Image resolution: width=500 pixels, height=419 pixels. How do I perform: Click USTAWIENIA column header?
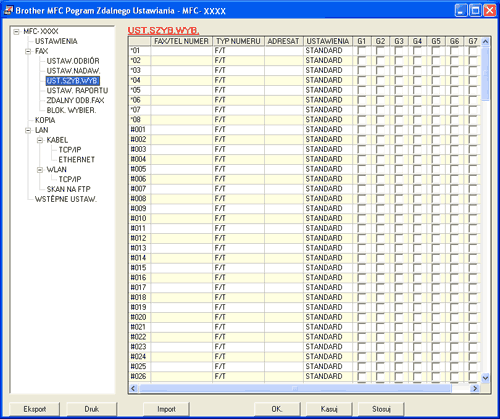(328, 41)
